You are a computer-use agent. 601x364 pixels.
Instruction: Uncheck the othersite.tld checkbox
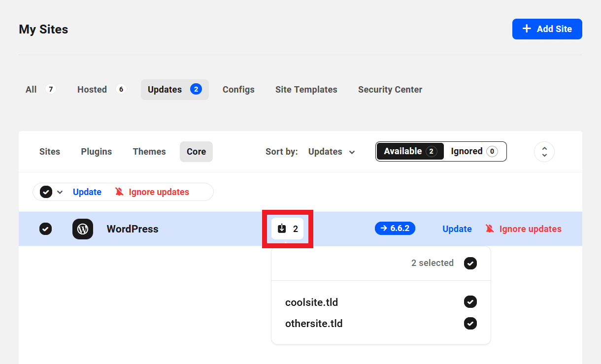(x=470, y=324)
